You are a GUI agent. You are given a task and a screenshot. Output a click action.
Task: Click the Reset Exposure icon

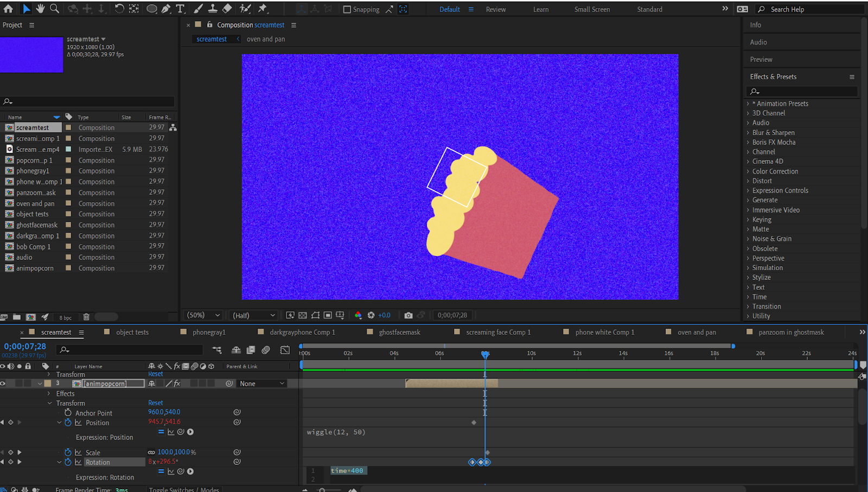371,315
